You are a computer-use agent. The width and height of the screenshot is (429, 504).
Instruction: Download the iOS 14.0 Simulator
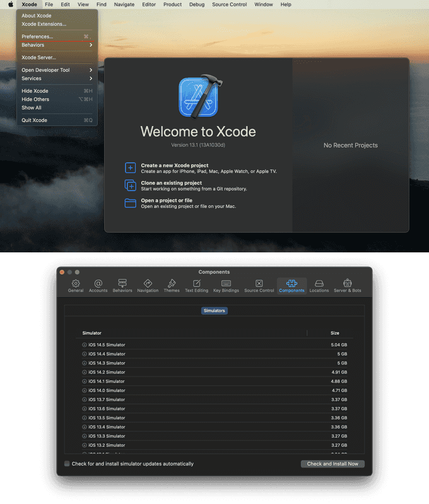[x=85, y=390]
